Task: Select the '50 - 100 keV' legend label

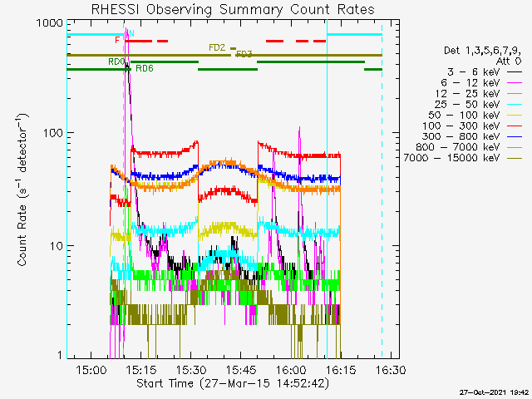Action: [465, 115]
